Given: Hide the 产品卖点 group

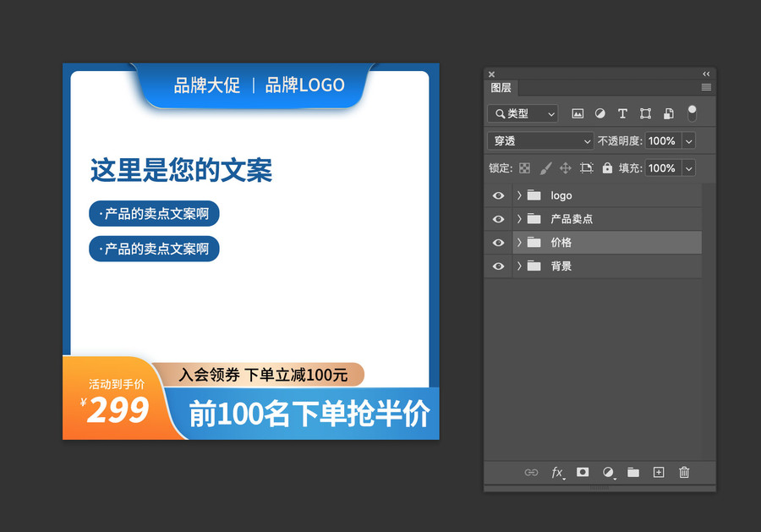Looking at the screenshot, I should click(x=498, y=219).
